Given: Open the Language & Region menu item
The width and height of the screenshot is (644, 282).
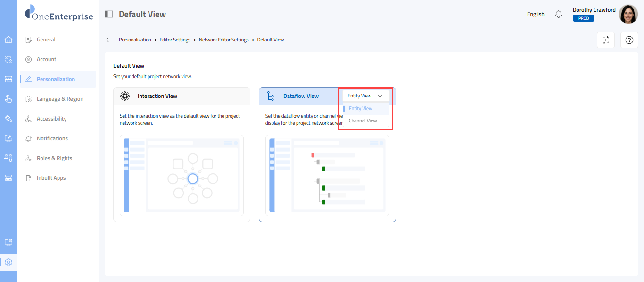Looking at the screenshot, I should (x=60, y=99).
